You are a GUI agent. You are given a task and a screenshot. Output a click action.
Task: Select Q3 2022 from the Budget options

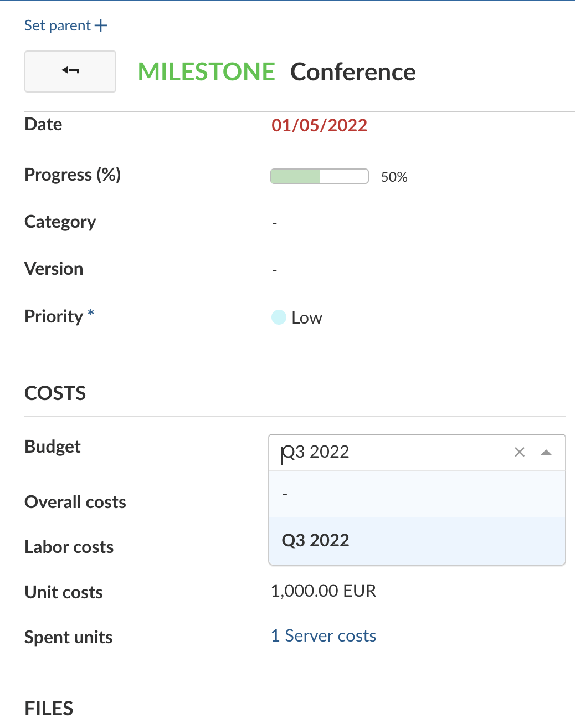315,540
